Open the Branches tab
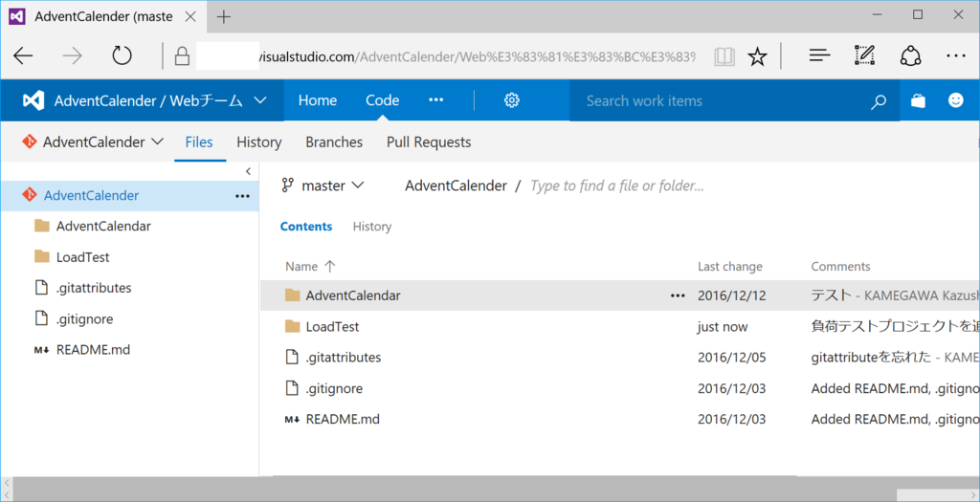The image size is (980, 502). (334, 142)
